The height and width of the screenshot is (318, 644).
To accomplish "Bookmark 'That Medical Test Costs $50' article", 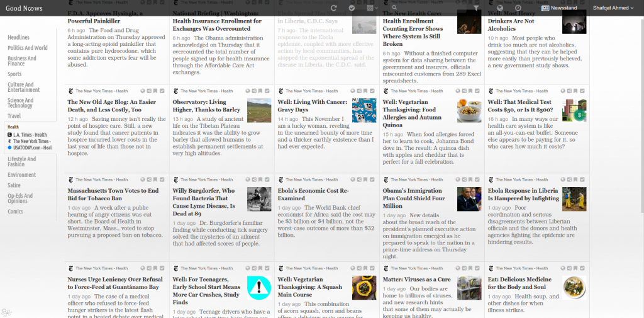I will [x=576, y=91].
